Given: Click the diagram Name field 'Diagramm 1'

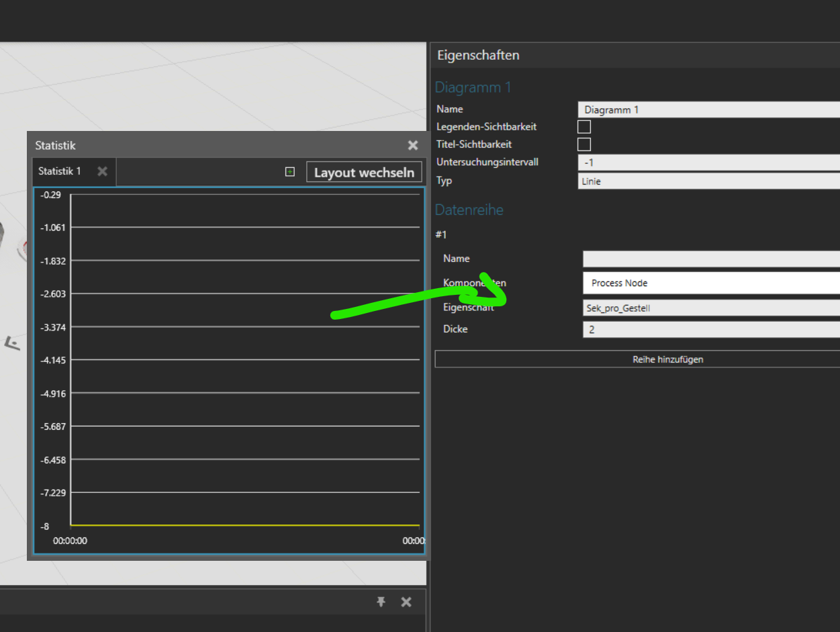Looking at the screenshot, I should pyautogui.click(x=708, y=110).
